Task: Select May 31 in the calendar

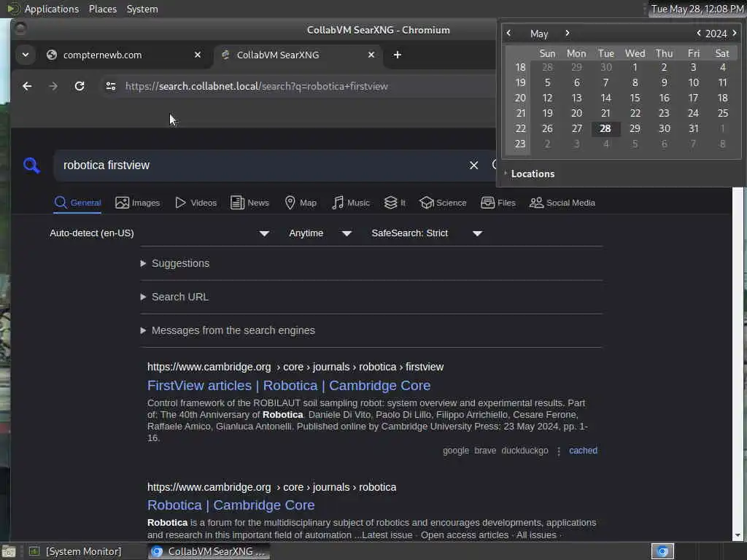Action: [694, 128]
